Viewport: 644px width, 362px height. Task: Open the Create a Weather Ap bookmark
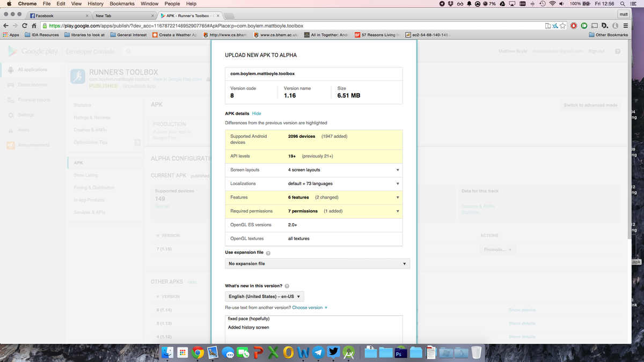[x=175, y=35]
